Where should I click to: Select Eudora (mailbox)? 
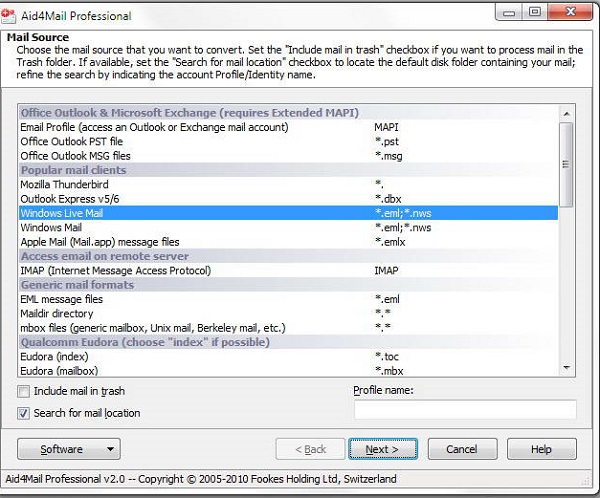(x=289, y=371)
